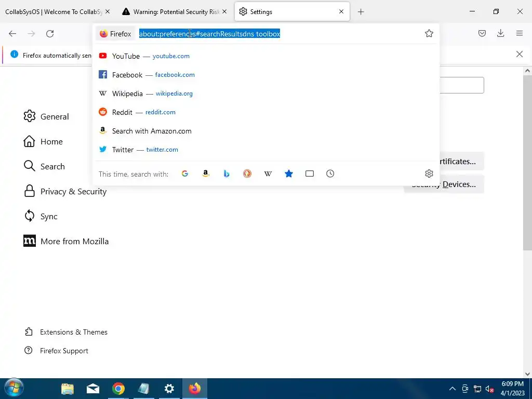Viewport: 532px width, 399px height.
Task: Search history using clock icon
Action: pos(330,174)
